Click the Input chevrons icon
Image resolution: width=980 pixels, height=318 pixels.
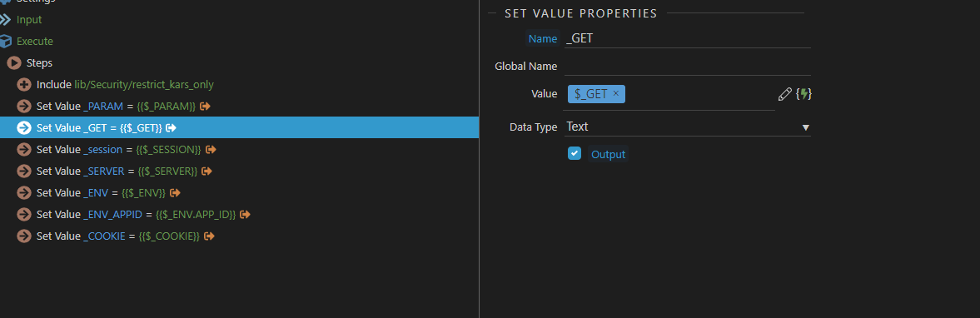coord(6,19)
